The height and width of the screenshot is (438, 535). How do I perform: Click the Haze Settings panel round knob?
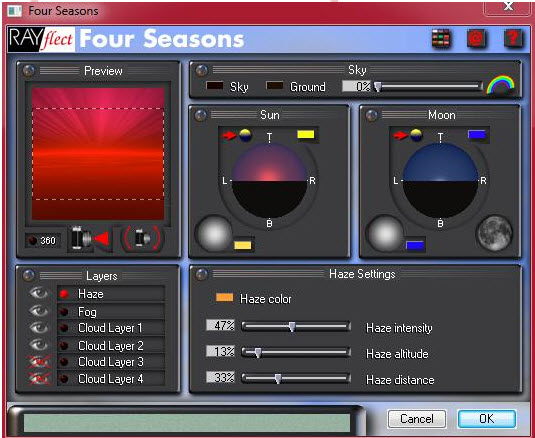(x=202, y=274)
